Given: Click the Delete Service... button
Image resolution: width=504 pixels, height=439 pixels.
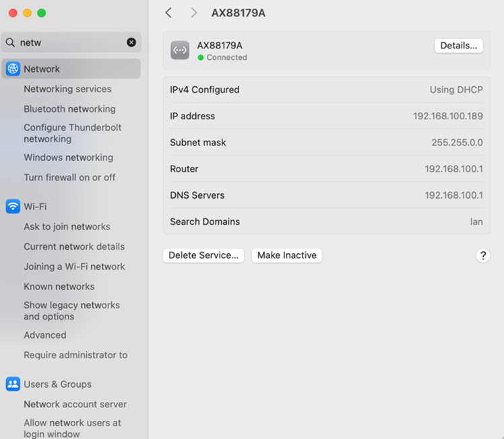Looking at the screenshot, I should (x=203, y=255).
